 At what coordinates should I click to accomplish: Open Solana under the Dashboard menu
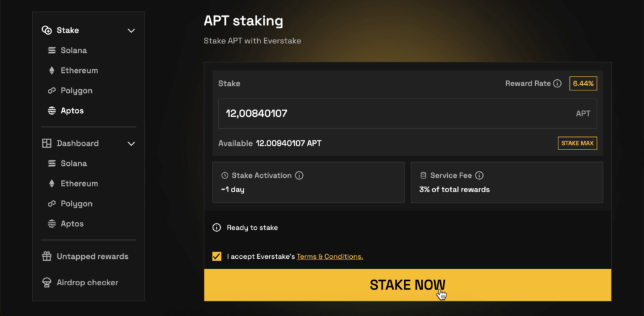pyautogui.click(x=74, y=163)
